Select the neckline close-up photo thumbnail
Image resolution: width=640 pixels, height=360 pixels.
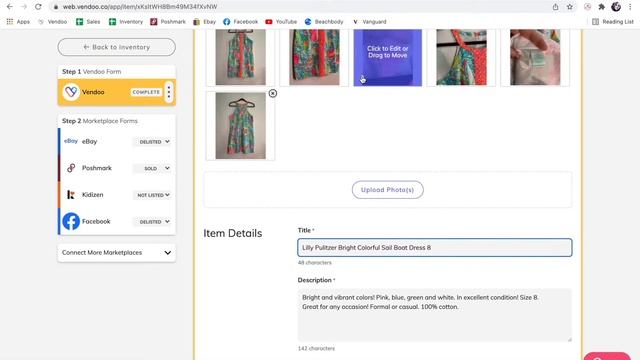pyautogui.click(x=461, y=57)
